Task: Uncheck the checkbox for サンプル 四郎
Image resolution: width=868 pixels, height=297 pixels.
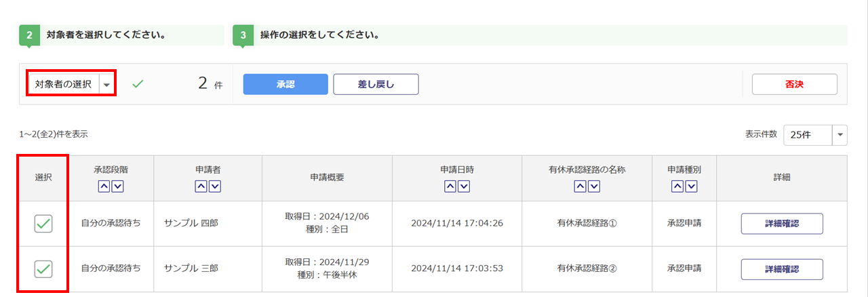Action: click(43, 223)
